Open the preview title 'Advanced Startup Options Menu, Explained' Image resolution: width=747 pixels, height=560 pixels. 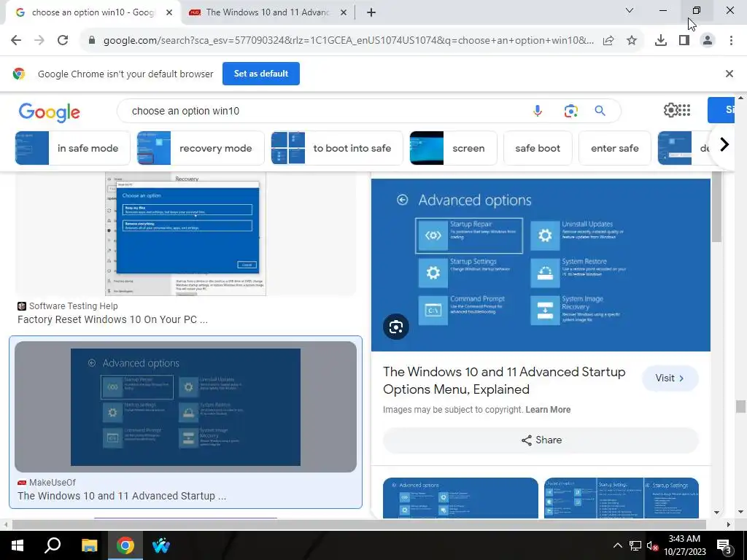click(504, 381)
